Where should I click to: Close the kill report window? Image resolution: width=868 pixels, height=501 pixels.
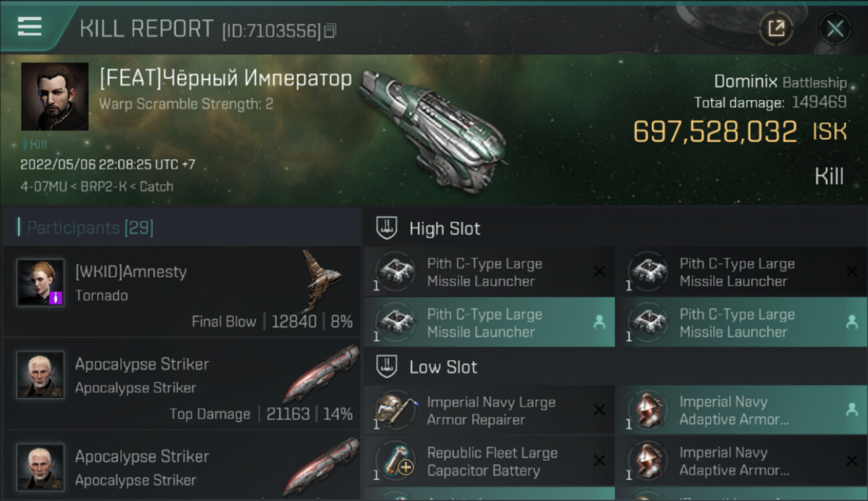click(835, 28)
